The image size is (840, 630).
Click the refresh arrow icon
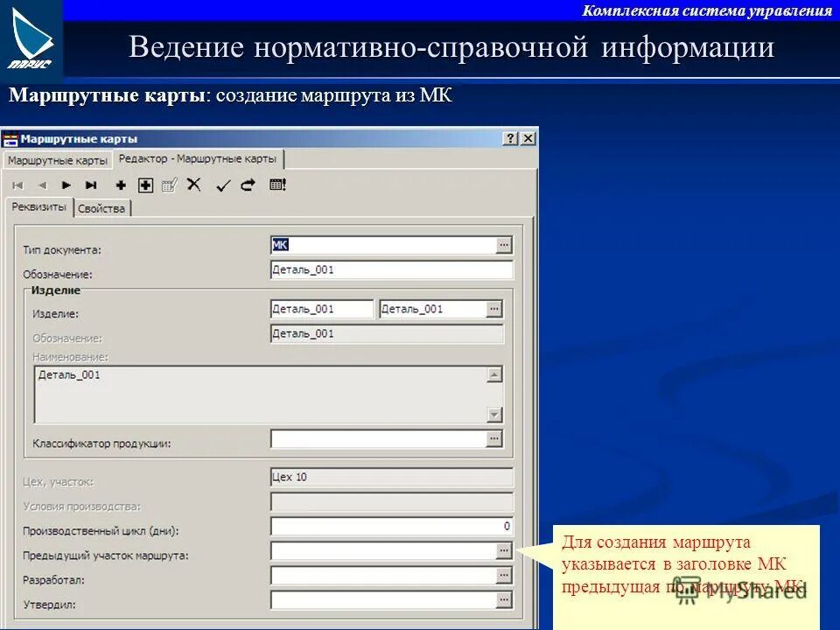[247, 185]
